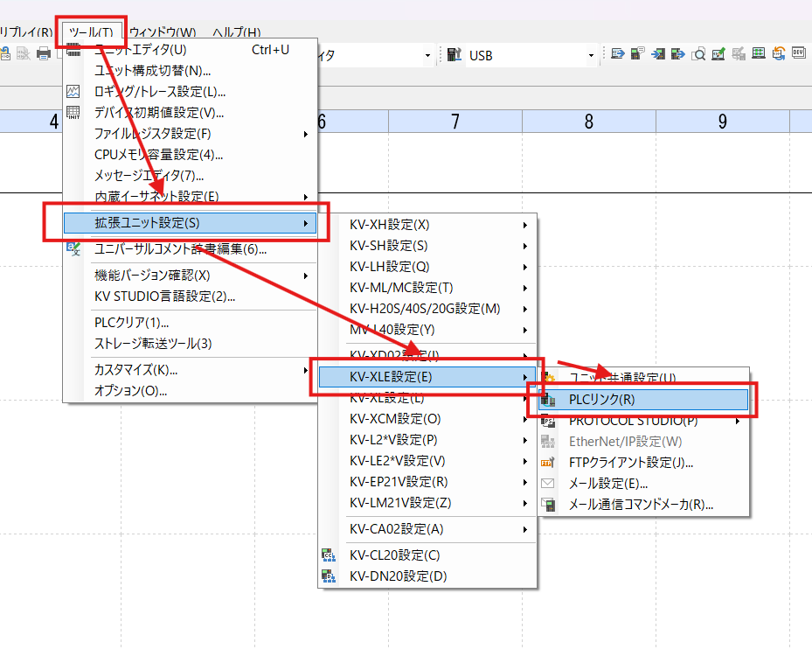Click the FTP icon beside FTPクライアント設定
Viewport: 812px width, 649px height.
click(x=548, y=463)
